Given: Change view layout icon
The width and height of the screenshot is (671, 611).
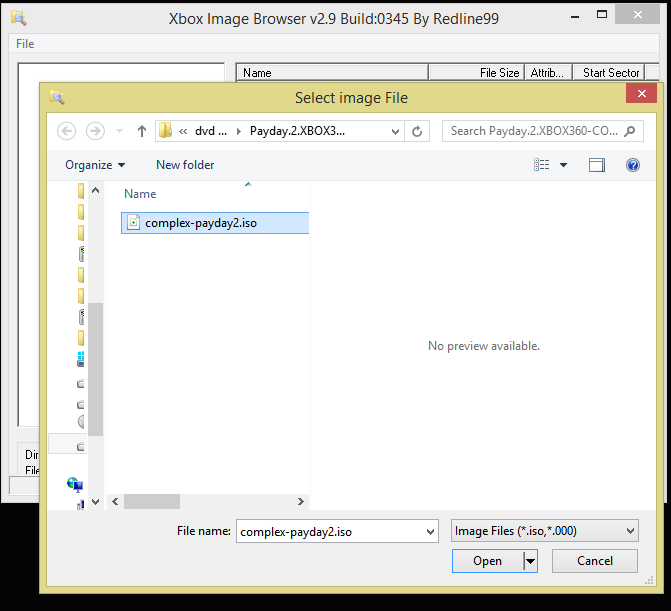Looking at the screenshot, I should (x=542, y=165).
